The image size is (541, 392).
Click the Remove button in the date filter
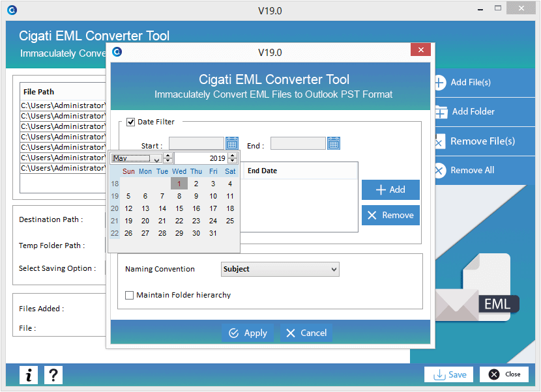point(390,216)
